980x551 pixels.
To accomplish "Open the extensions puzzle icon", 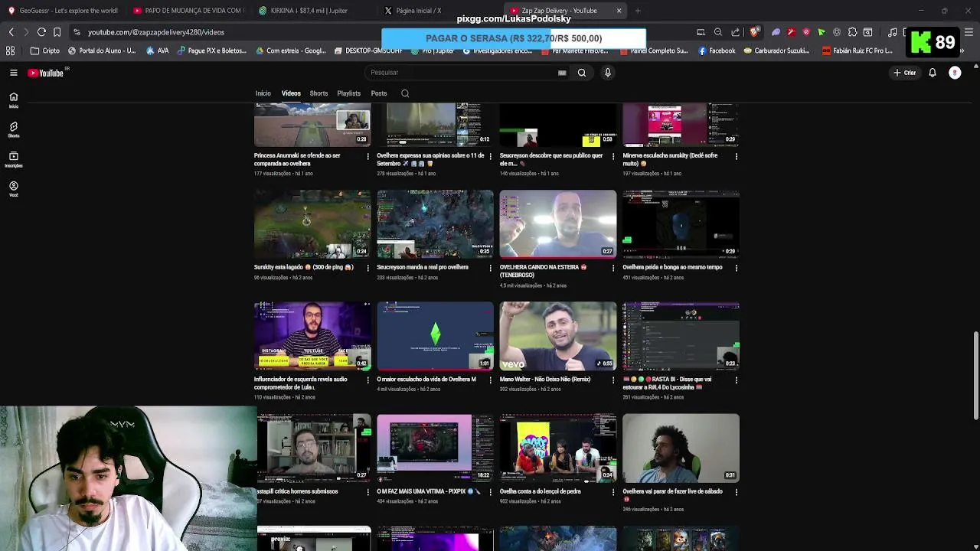I will click(x=852, y=32).
